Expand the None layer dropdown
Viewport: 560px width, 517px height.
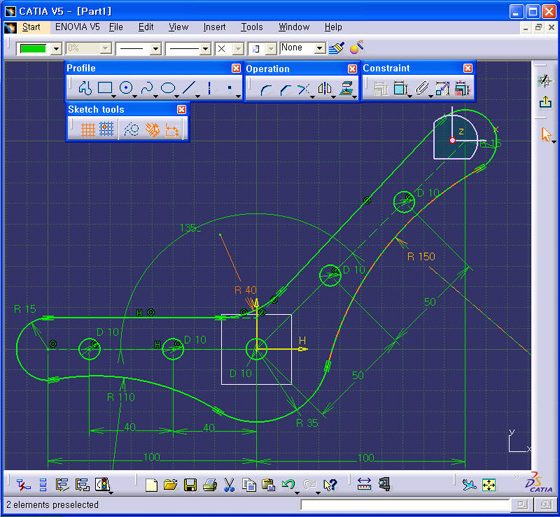[x=320, y=48]
